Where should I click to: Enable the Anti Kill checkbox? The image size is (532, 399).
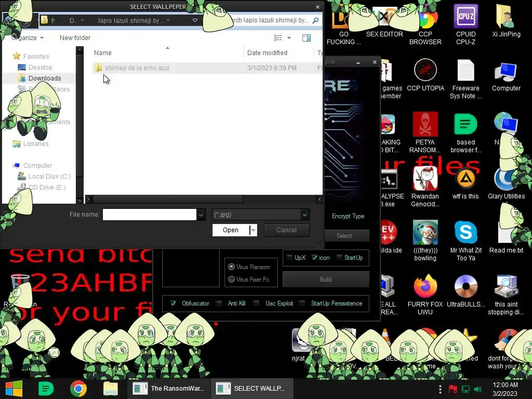pyautogui.click(x=219, y=303)
